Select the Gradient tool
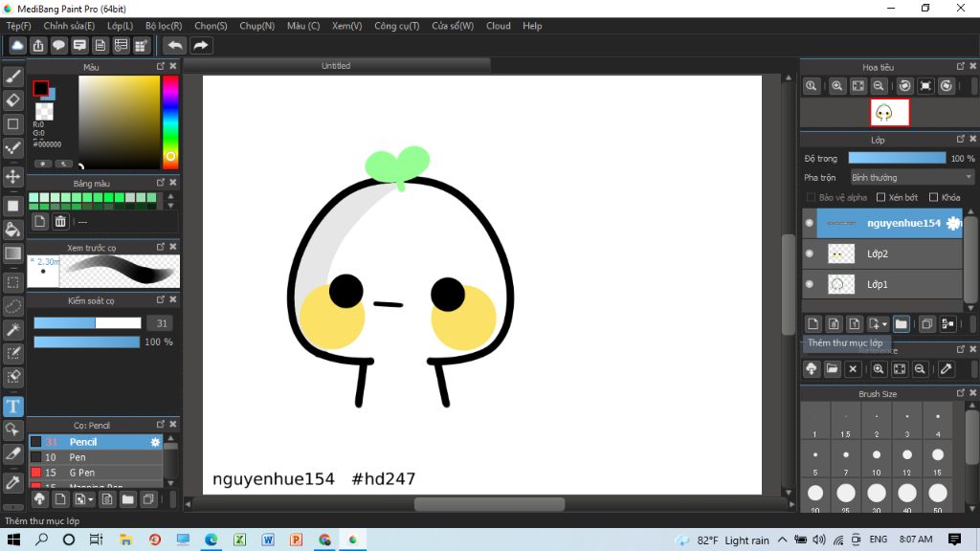This screenshot has width=980, height=551. coord(13,253)
